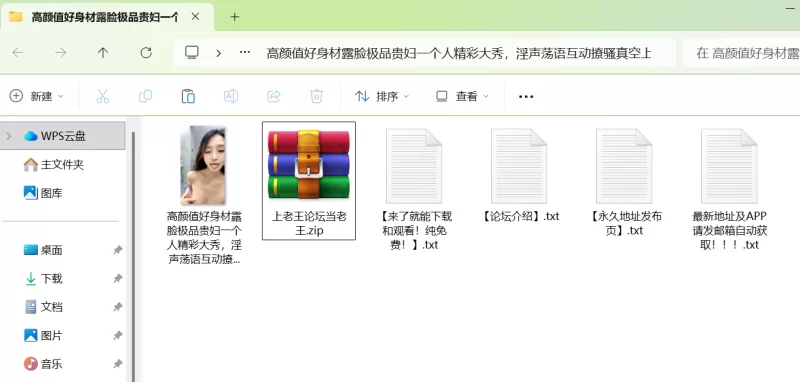Click the pin icon next to 桌面
This screenshot has width=800, height=382.
[x=118, y=250]
